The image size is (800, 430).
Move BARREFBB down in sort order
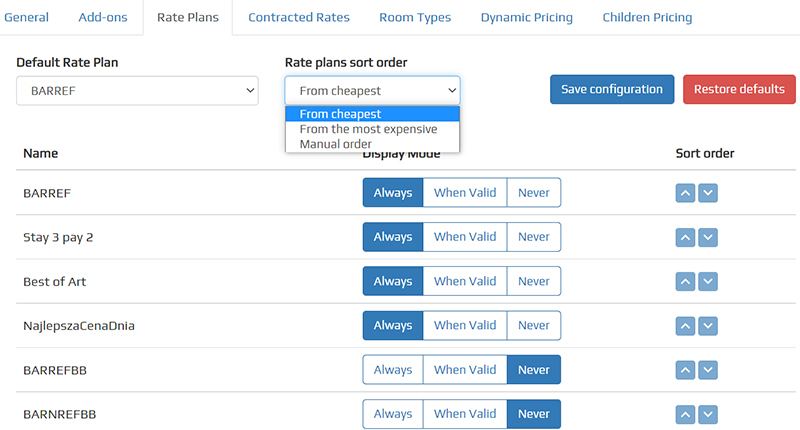point(708,370)
